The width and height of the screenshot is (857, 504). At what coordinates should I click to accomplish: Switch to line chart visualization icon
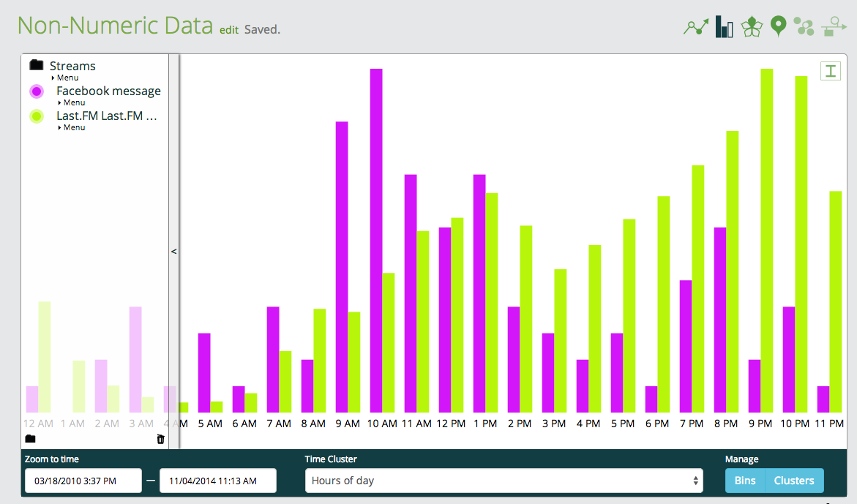coord(696,27)
